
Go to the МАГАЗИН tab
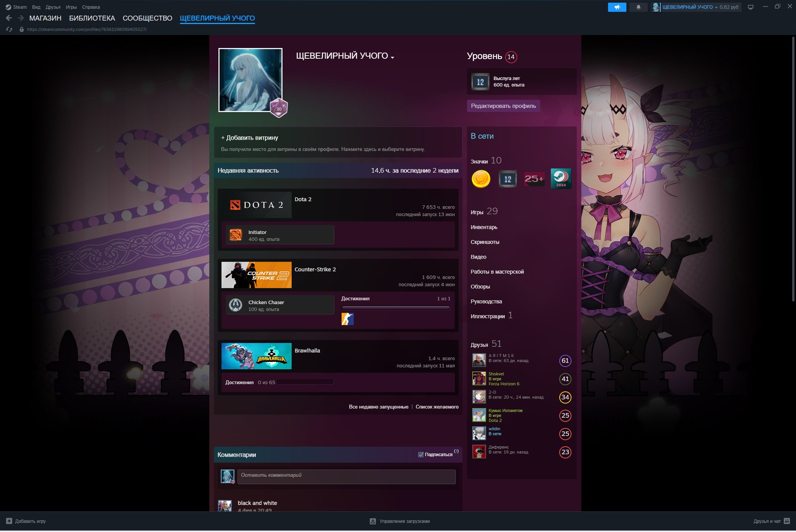click(x=45, y=18)
